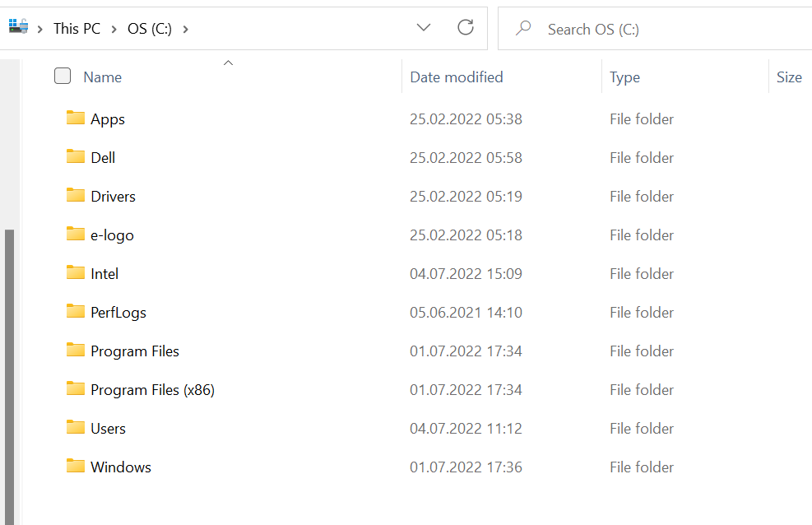
Task: Select the PerfLogs folder icon
Action: [x=76, y=312]
